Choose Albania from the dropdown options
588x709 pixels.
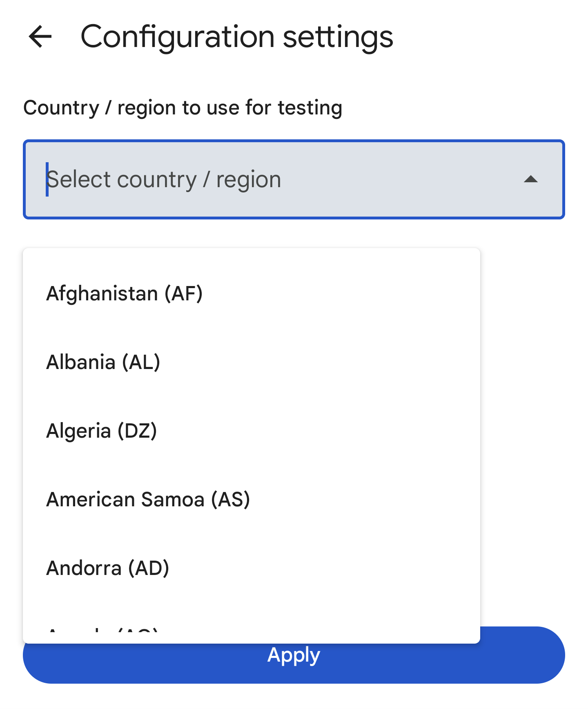click(104, 362)
